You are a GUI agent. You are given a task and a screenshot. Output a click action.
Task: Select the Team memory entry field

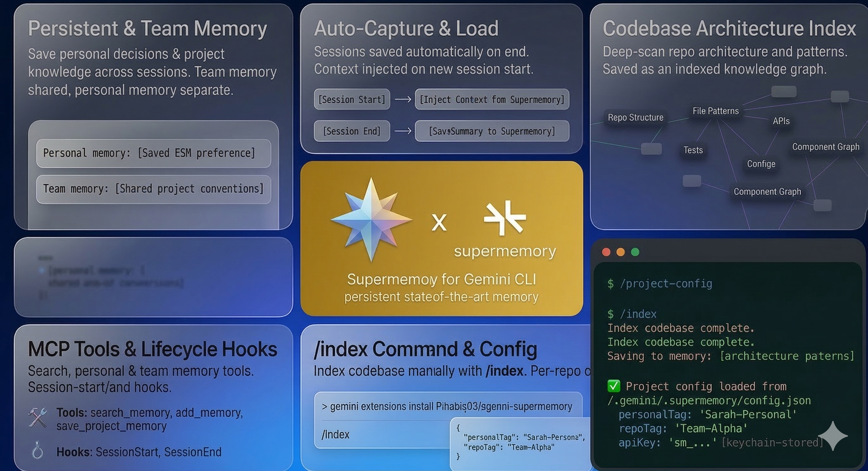pos(153,189)
